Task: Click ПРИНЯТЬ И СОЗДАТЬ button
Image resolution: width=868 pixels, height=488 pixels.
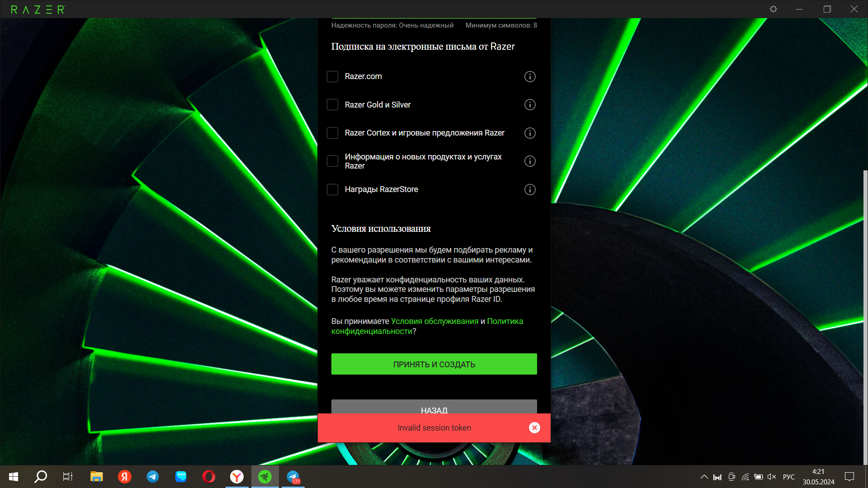Action: (x=434, y=364)
